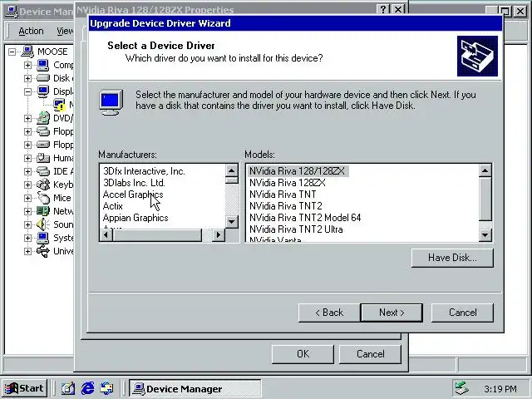The height and width of the screenshot is (399, 532).
Task: Select NVidia Riva TNT2 model
Action: pos(286,206)
